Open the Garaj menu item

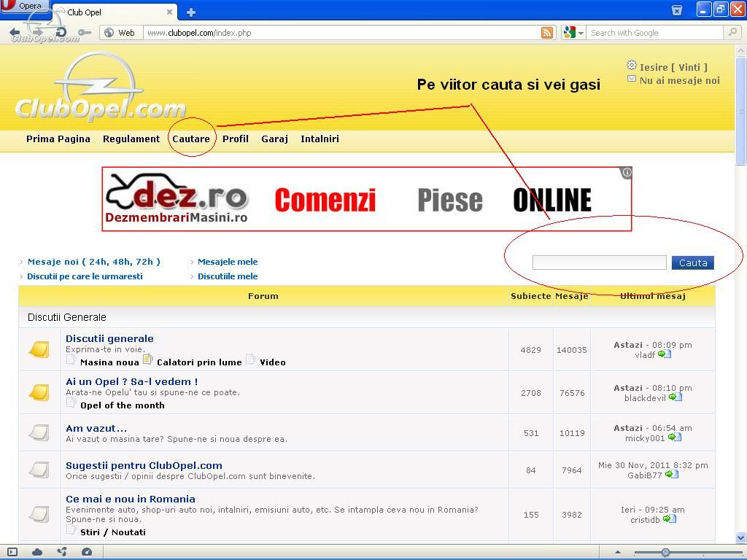tap(274, 139)
